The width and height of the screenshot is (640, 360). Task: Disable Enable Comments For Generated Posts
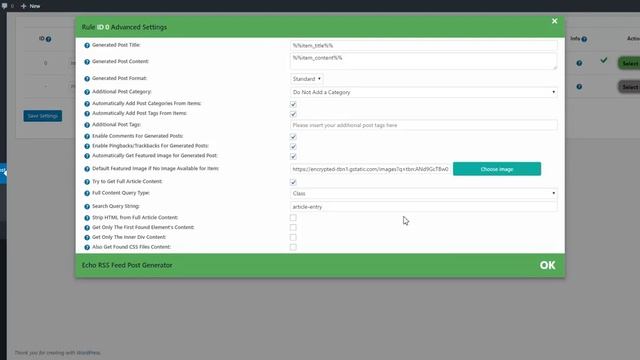pos(293,136)
